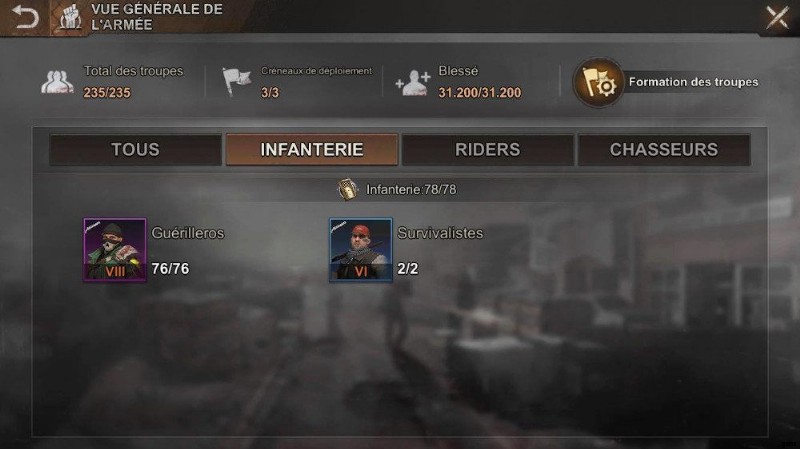Select the INFANTERIE tab
The width and height of the screenshot is (800, 449).
coord(312,149)
